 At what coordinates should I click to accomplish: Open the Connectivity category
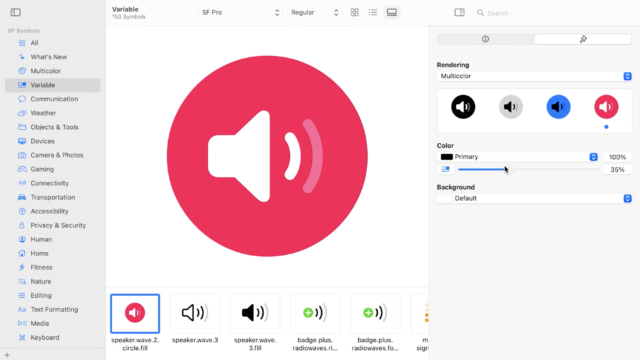[x=53, y=183]
